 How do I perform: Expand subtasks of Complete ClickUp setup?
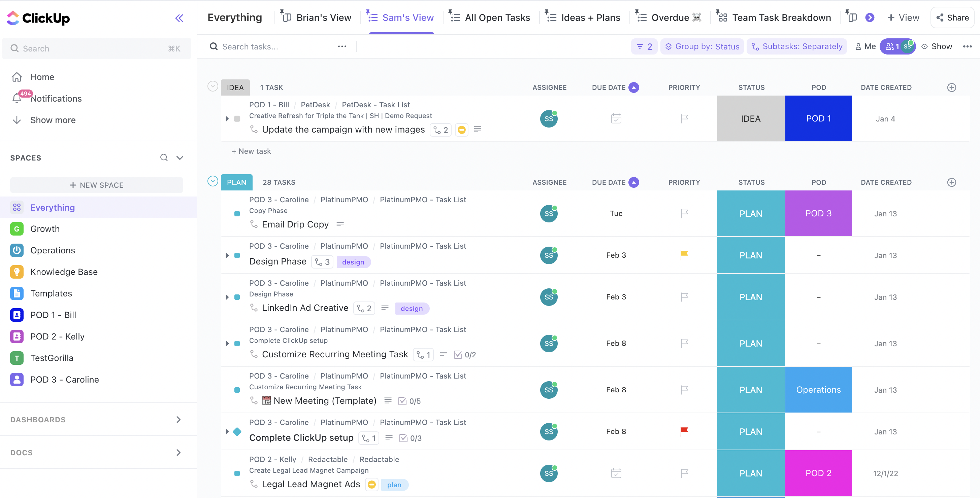[x=227, y=431]
